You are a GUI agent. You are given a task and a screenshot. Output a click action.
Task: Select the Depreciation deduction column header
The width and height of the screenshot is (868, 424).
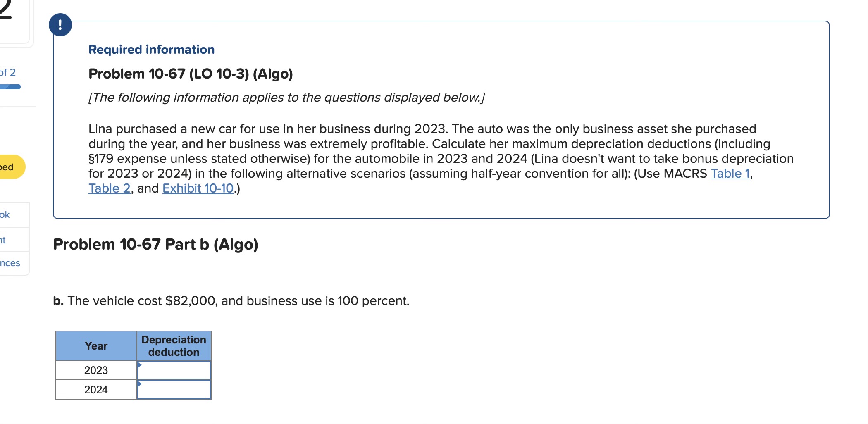click(x=174, y=346)
